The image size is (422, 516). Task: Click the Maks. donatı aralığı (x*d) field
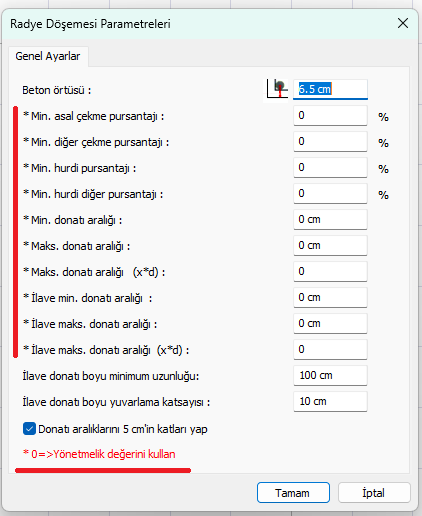(x=330, y=272)
